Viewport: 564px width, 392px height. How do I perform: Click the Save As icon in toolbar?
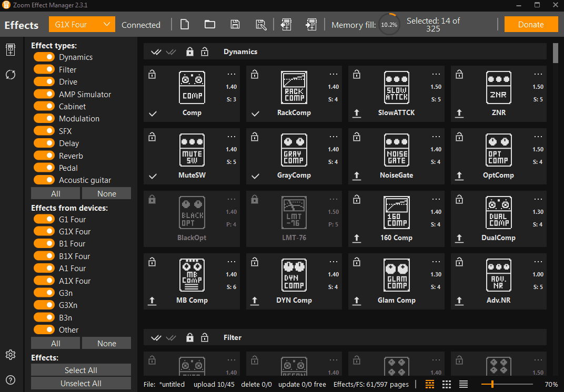click(x=261, y=24)
